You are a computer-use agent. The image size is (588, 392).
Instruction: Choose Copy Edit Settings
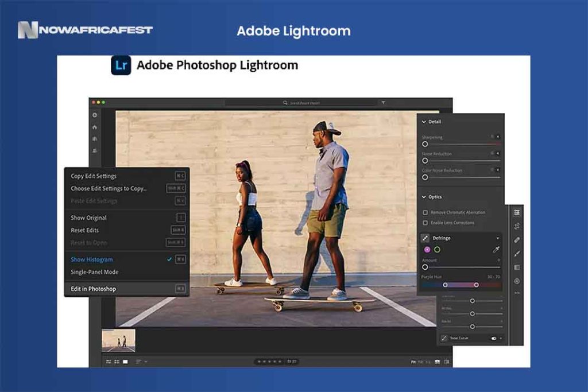click(x=126, y=176)
